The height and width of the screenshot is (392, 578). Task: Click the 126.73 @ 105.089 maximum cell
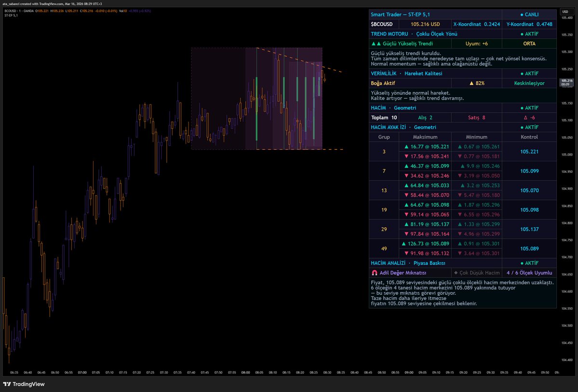[x=426, y=244]
